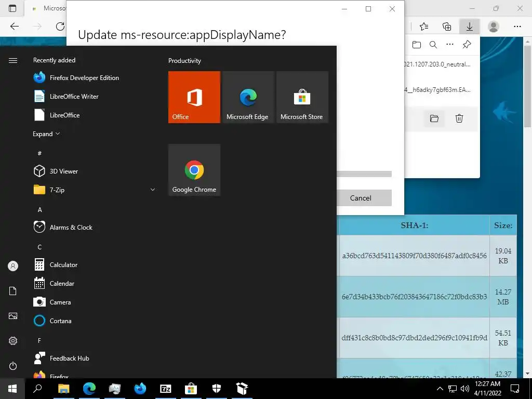Click the Windows Start button
The height and width of the screenshot is (399, 532).
(12, 389)
